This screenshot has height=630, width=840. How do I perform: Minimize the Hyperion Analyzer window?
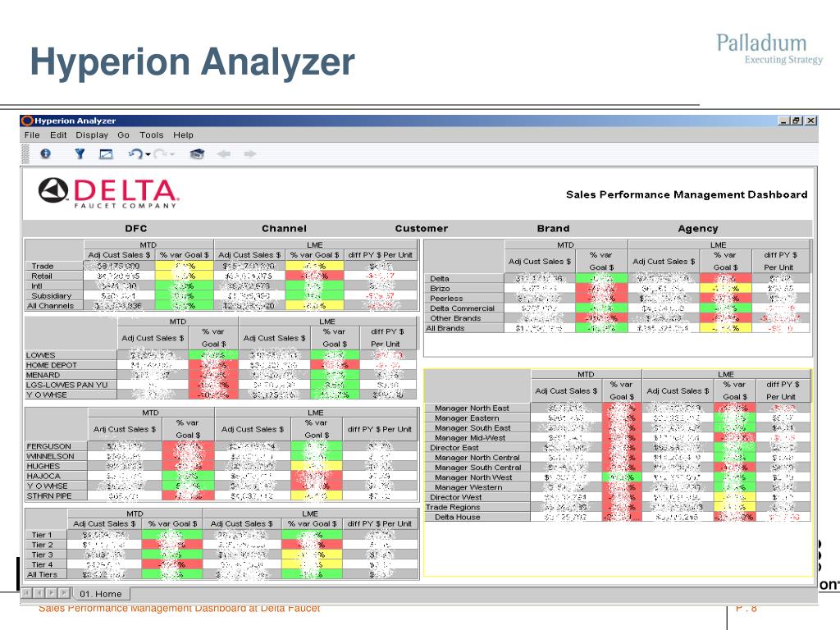(783, 121)
